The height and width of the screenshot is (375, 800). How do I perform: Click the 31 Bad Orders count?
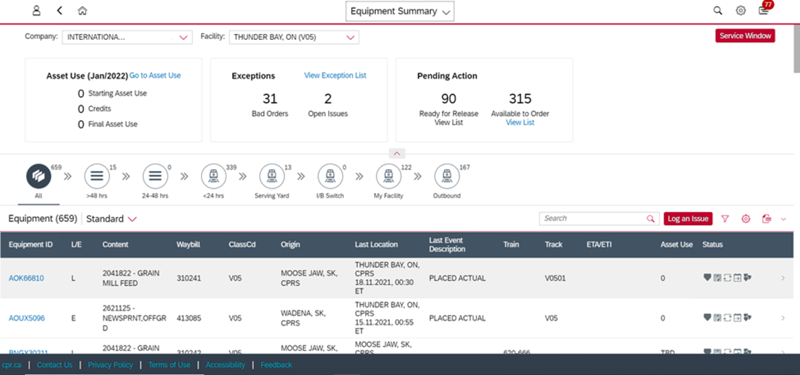tap(270, 98)
